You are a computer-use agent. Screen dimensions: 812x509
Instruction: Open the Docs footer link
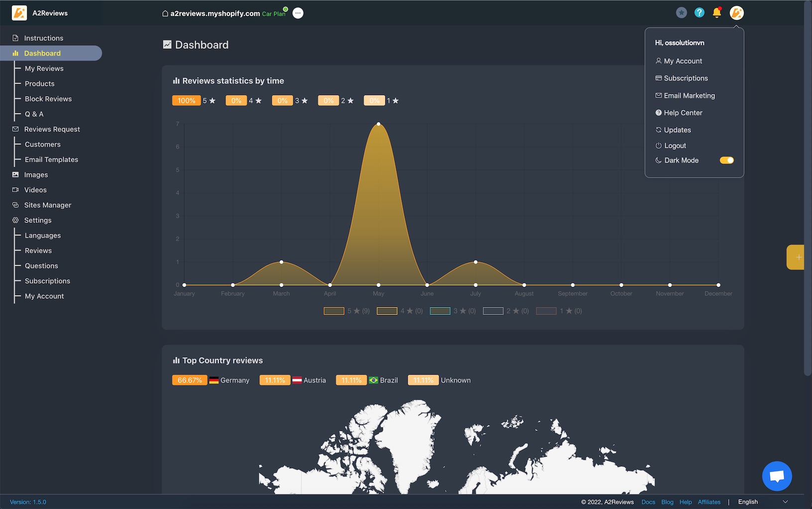tap(648, 502)
